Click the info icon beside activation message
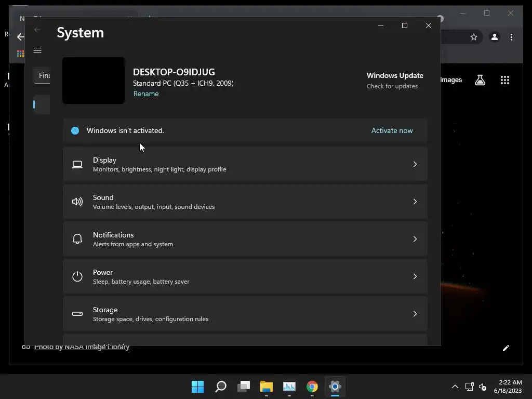The width and height of the screenshot is (532, 399). [75, 130]
